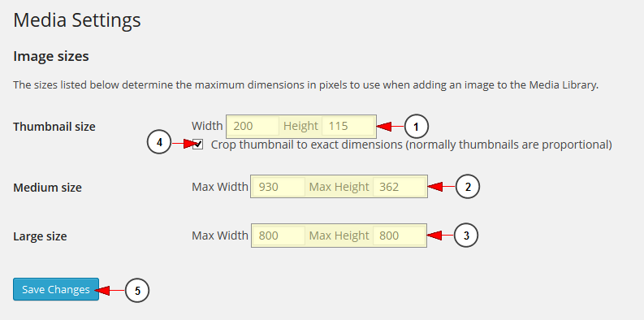Click the Large size label
Screen dimensions: 644x320
pyautogui.click(x=41, y=236)
